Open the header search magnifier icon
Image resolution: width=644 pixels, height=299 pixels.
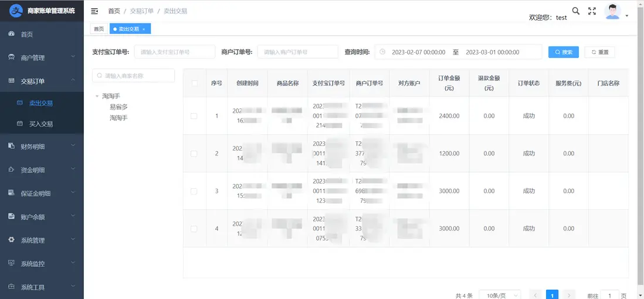pos(576,11)
